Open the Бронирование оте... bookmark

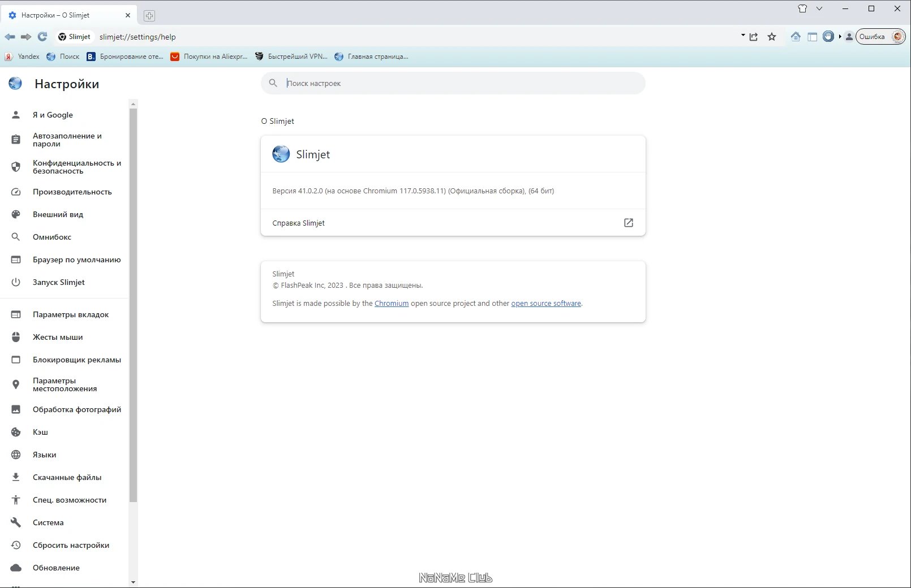(125, 57)
